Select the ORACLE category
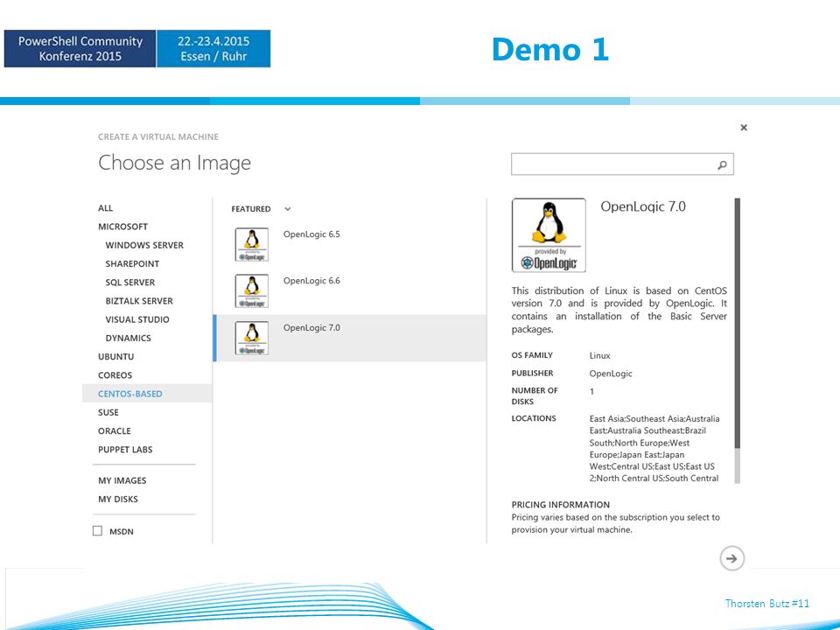 click(x=115, y=430)
